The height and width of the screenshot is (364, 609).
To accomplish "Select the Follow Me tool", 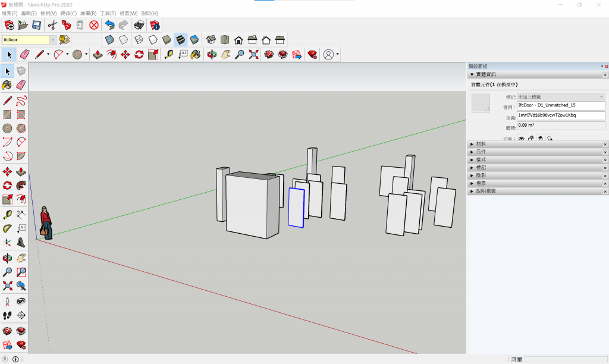I will coord(21,186).
